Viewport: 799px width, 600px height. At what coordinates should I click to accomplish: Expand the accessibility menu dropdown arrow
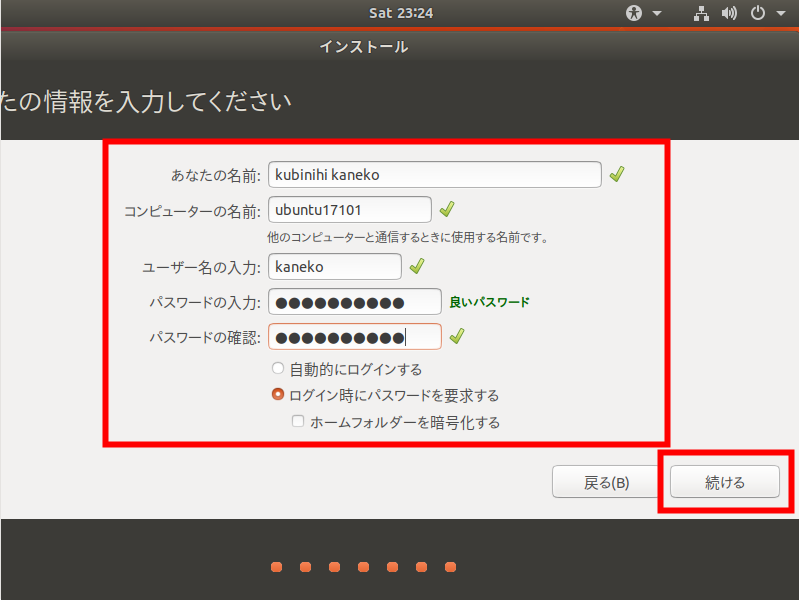(657, 13)
